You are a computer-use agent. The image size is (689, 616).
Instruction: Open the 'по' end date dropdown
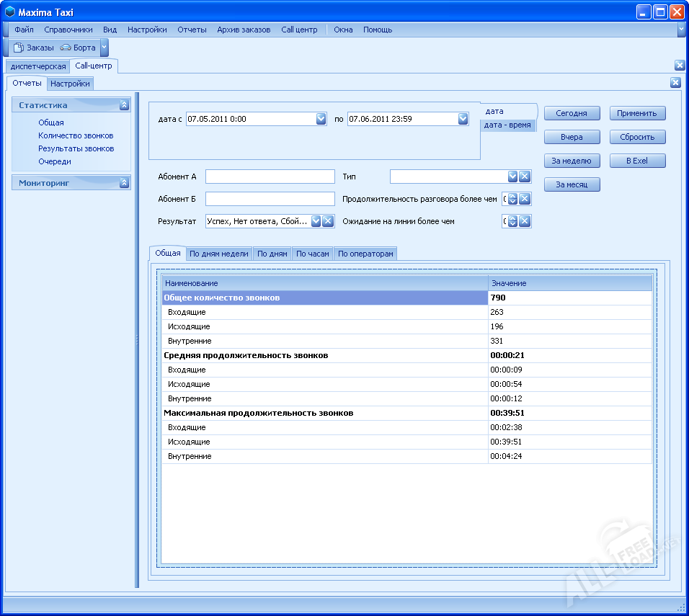tap(463, 119)
